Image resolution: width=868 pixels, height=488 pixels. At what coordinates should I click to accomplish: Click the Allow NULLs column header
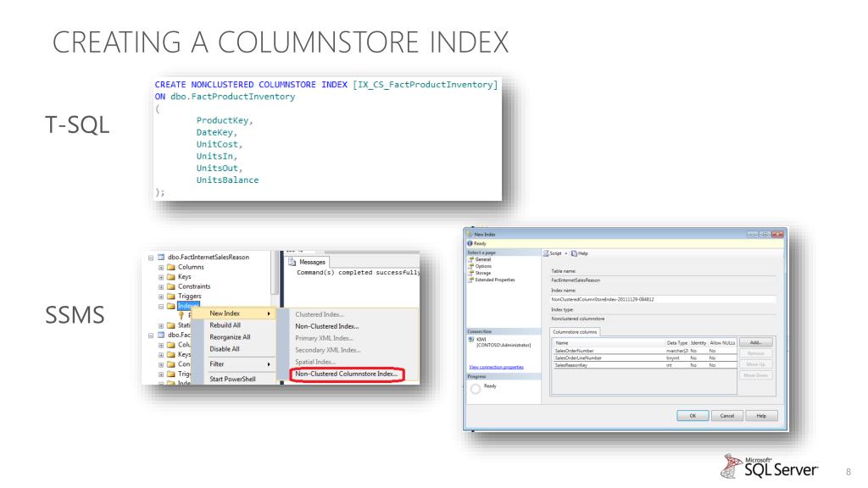coord(722,343)
